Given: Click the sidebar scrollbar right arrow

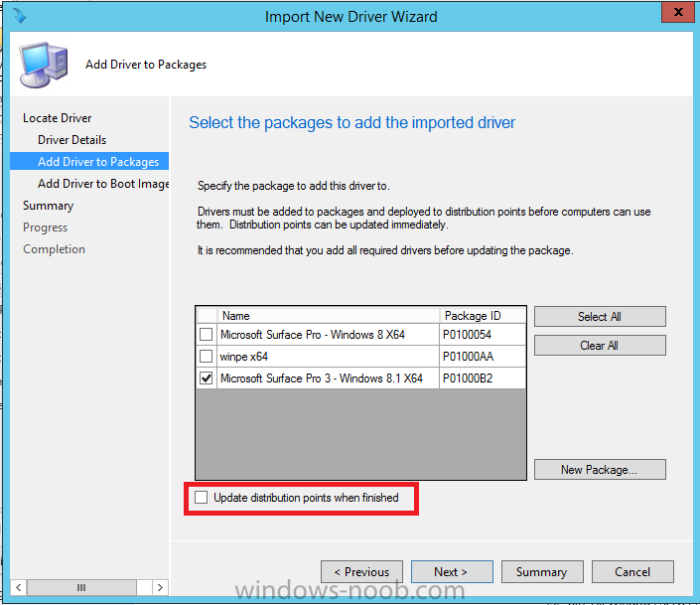Looking at the screenshot, I should point(160,587).
